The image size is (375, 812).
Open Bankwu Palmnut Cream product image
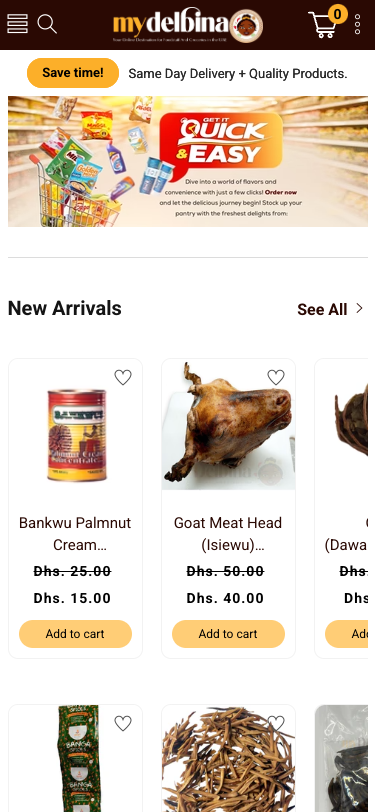(x=77, y=436)
